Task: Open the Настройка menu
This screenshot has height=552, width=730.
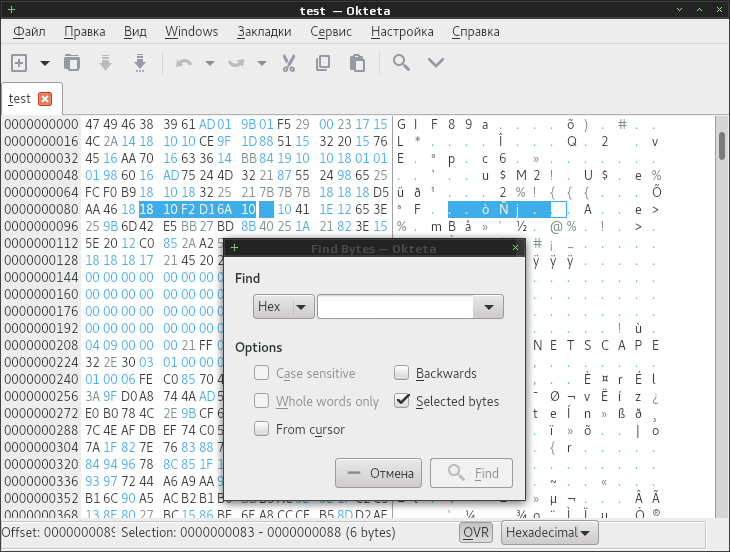Action: pos(402,32)
